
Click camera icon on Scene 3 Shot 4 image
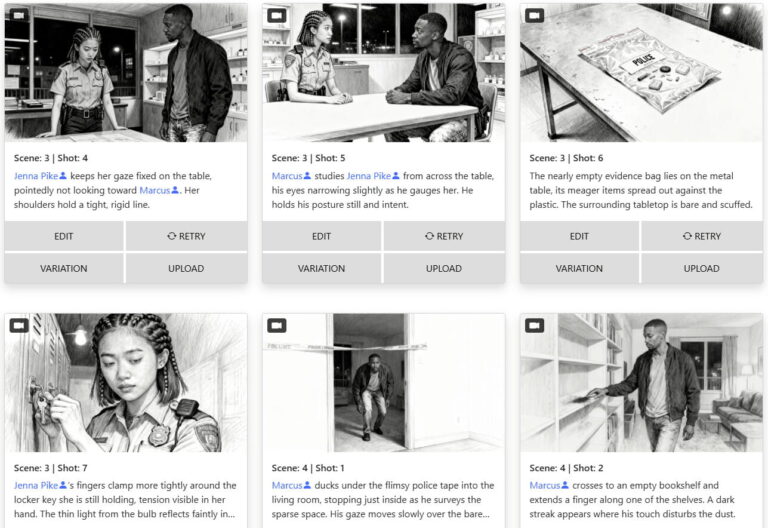click(20, 16)
